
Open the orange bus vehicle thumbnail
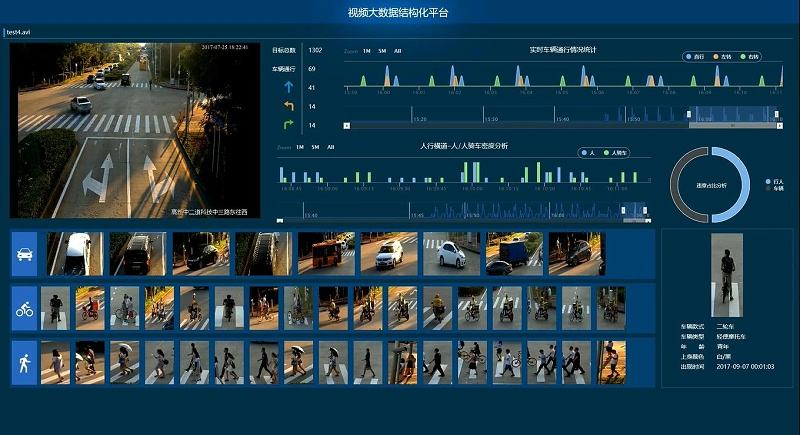tap(326, 254)
